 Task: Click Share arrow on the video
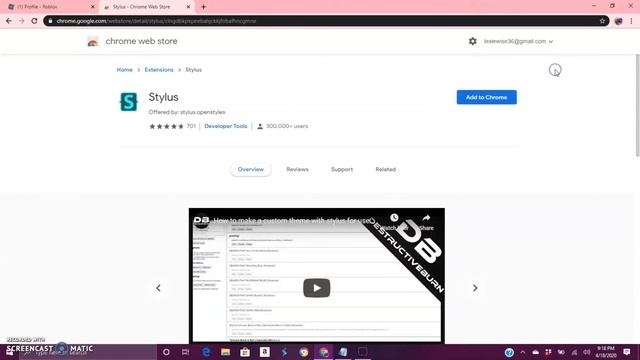coord(426,218)
